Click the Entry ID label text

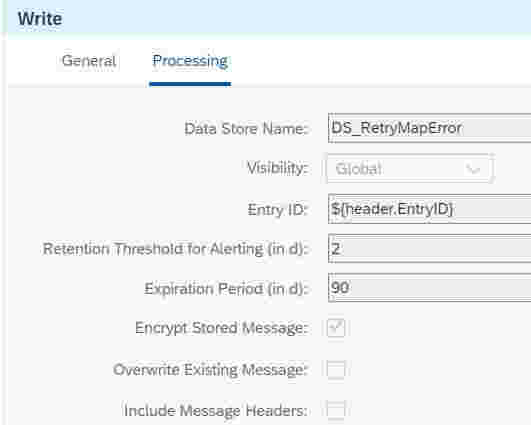[277, 210]
